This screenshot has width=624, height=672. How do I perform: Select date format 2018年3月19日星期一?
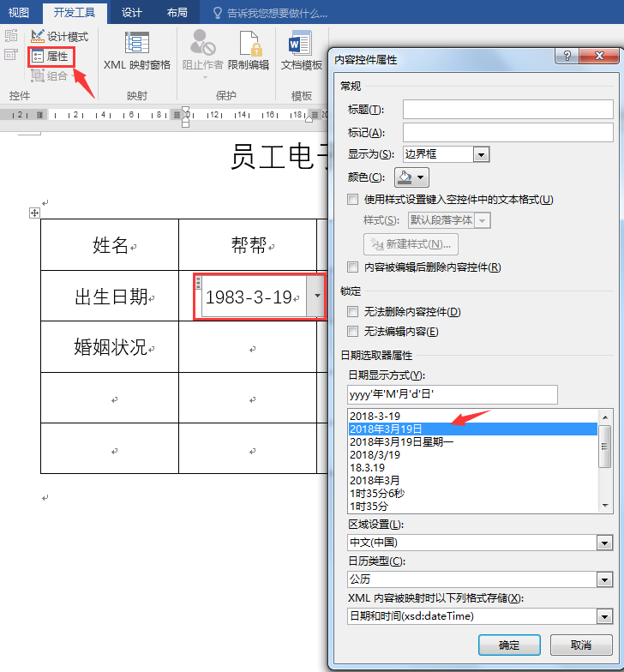tap(473, 442)
